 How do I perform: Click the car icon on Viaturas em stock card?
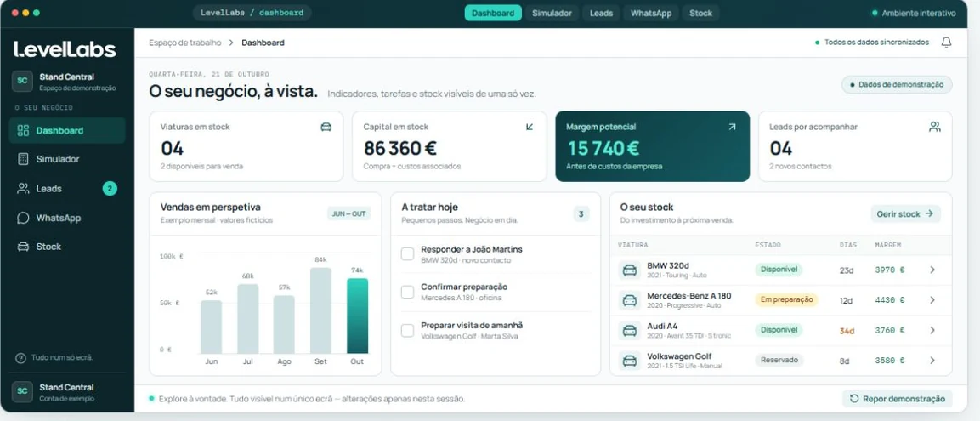326,127
